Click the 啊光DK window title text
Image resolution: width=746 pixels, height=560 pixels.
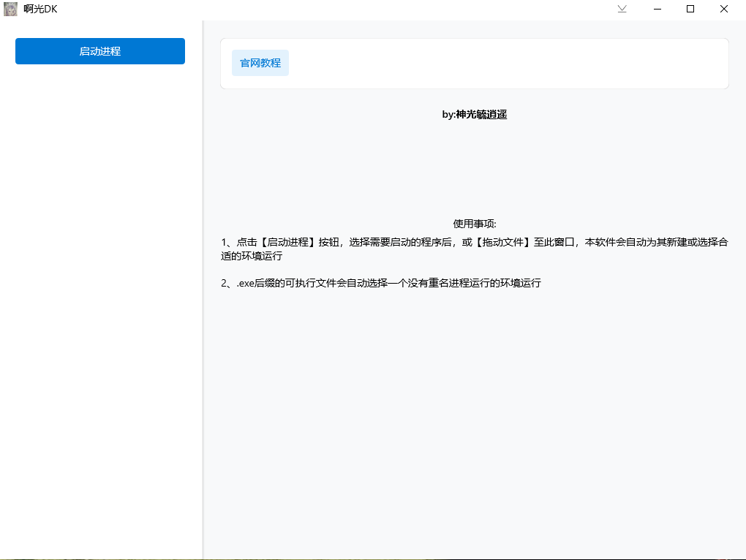pyautogui.click(x=40, y=9)
